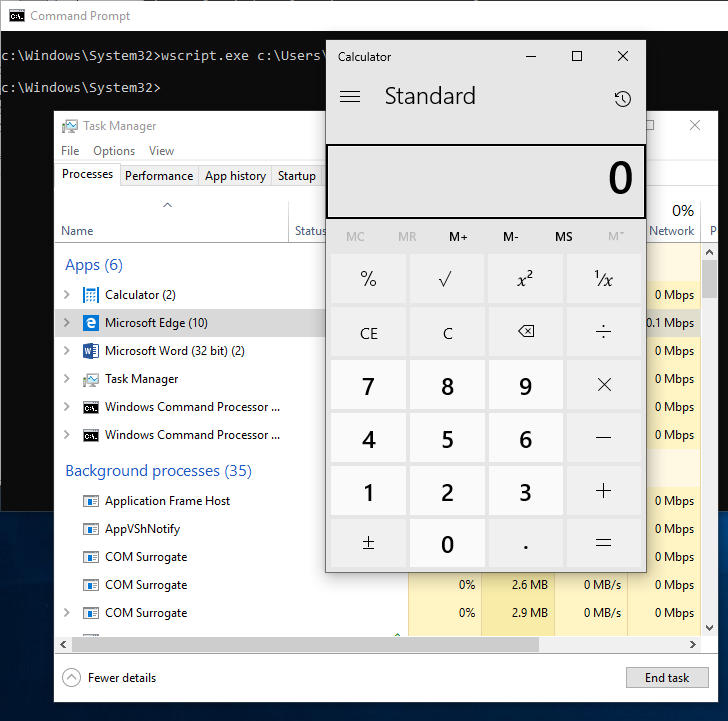
Task: Click the CE clear entry key
Action: click(369, 331)
